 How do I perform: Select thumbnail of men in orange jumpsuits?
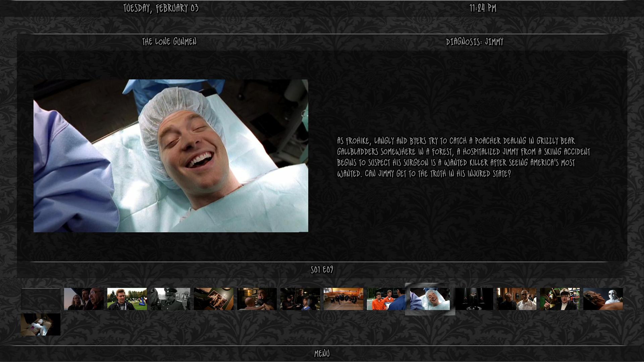point(387,299)
